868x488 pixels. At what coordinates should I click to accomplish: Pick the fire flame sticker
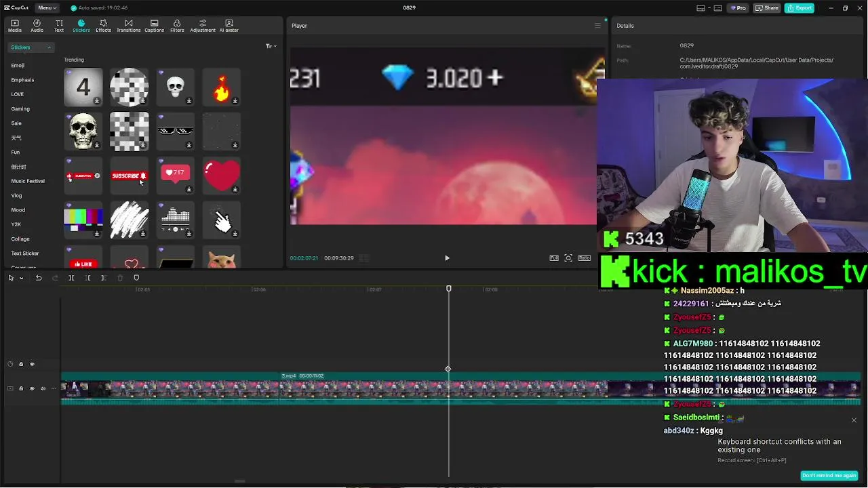(x=221, y=87)
